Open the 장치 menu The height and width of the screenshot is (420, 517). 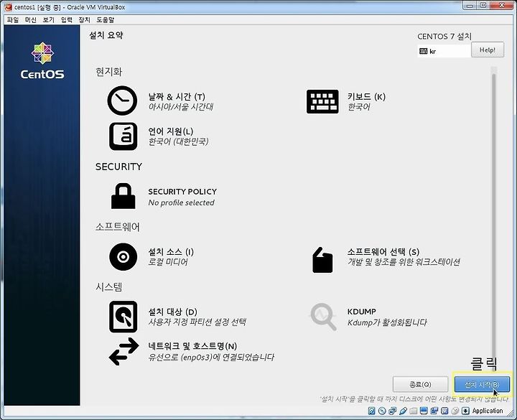(x=85, y=20)
